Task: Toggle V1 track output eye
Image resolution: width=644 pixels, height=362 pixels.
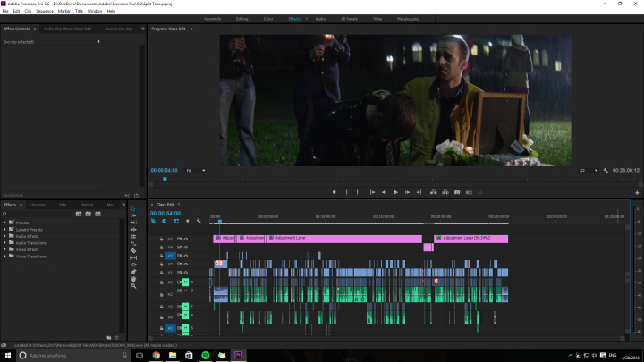Action: pos(186,273)
